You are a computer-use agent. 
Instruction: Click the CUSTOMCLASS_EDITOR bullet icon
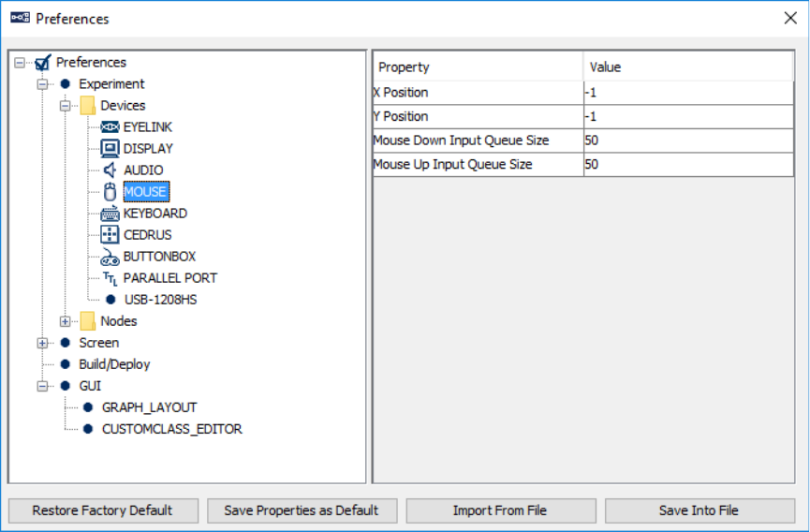[88, 429]
